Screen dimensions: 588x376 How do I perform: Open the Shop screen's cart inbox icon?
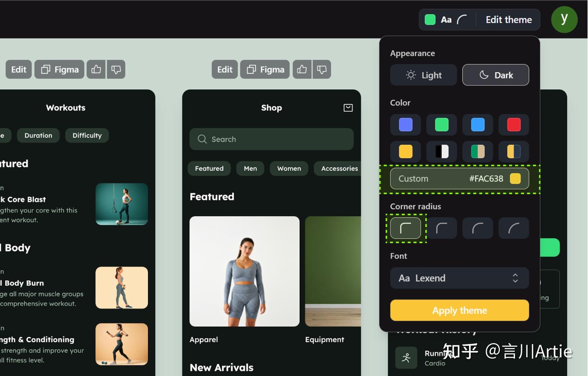348,107
